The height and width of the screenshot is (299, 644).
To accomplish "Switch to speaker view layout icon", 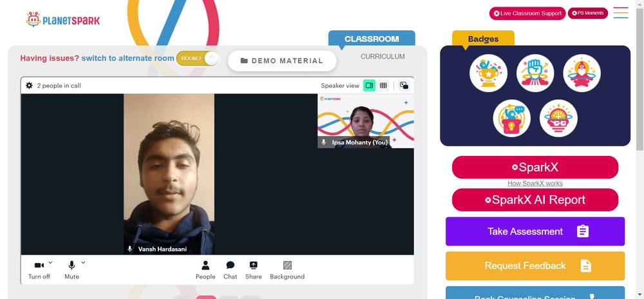I will [369, 86].
